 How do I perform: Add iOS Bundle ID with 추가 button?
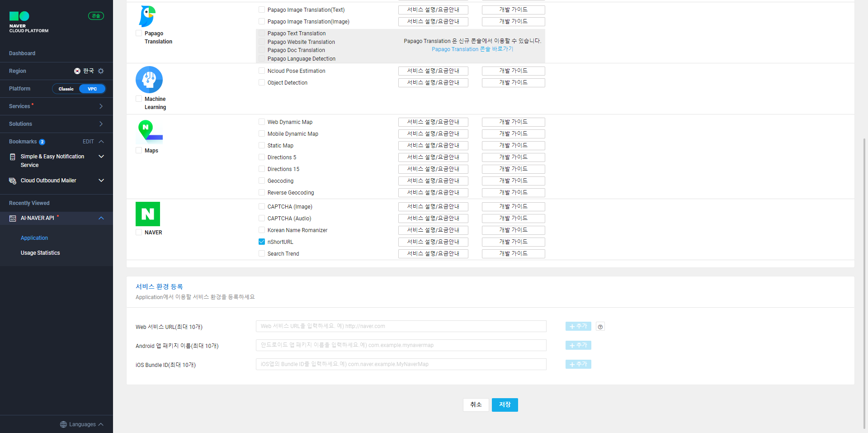(578, 364)
